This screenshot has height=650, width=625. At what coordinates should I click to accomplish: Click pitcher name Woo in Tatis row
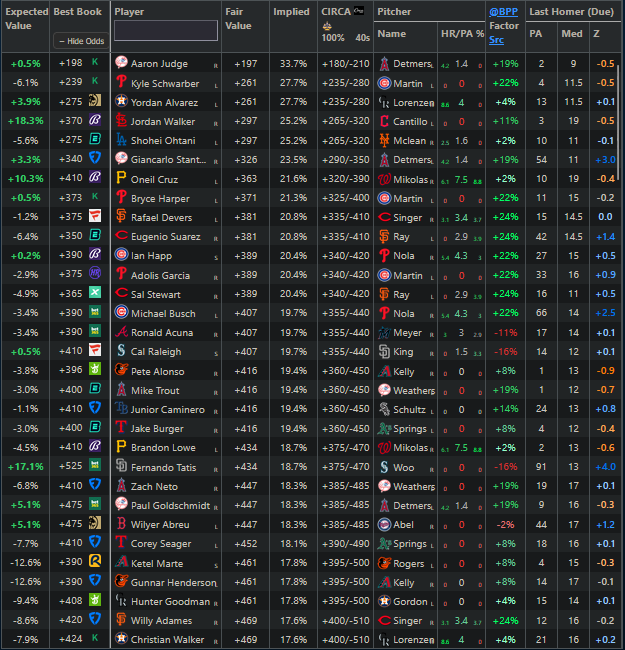404,468
